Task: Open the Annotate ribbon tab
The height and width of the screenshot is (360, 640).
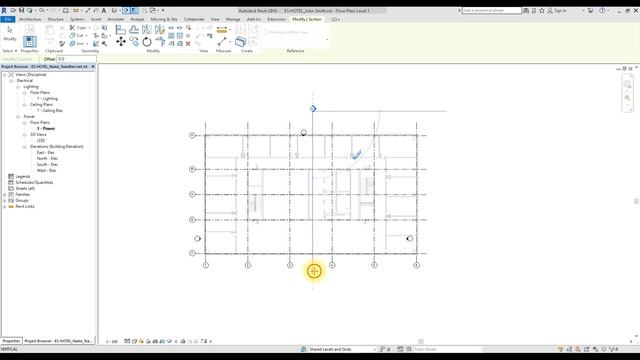Action: tap(116, 19)
